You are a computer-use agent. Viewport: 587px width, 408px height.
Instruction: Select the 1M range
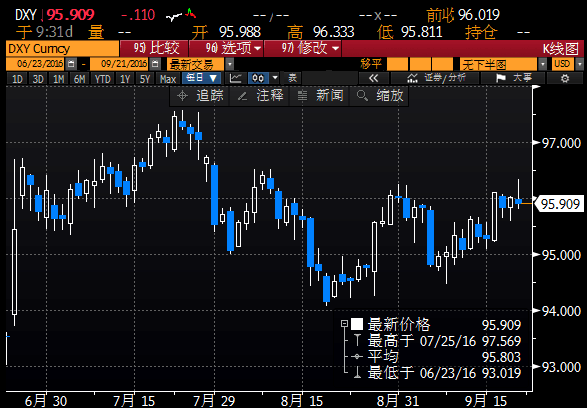pyautogui.click(x=58, y=79)
